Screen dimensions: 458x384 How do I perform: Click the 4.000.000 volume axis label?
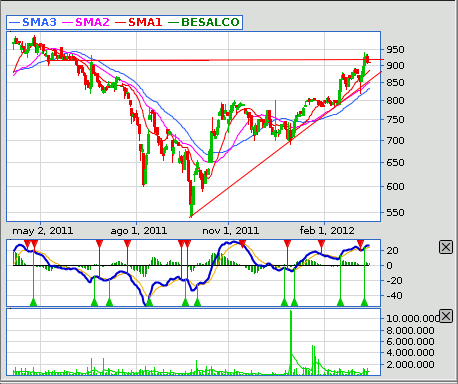point(410,352)
